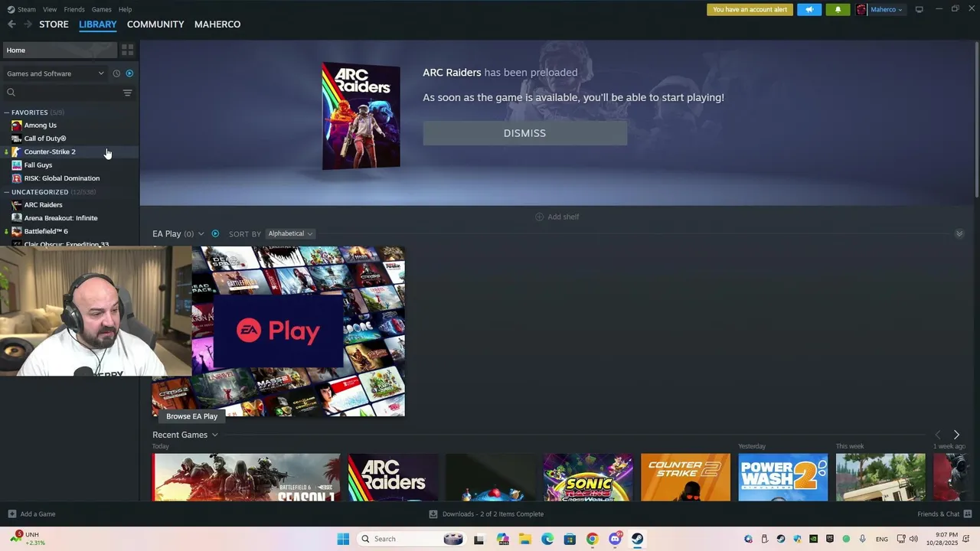Screen dimensions: 980x551
Task: Show next recent games with right arrow
Action: [956, 435]
